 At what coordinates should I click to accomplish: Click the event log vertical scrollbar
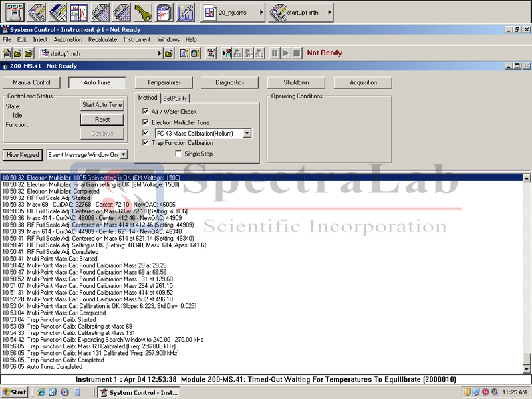527,266
